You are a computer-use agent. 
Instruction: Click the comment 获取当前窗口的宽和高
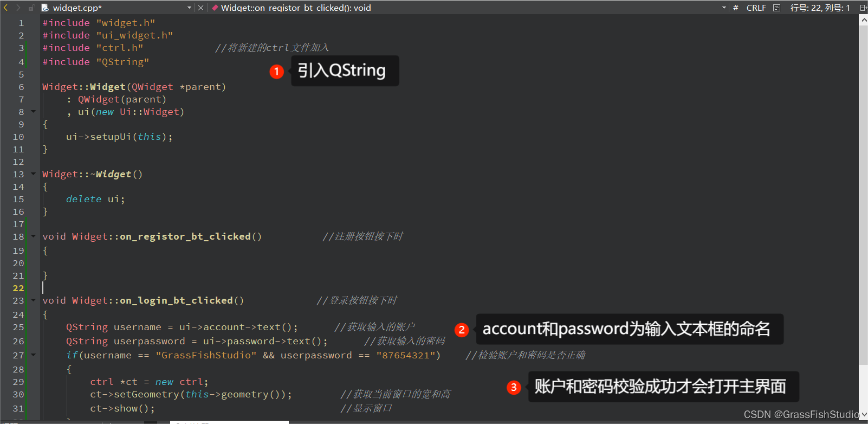396,394
